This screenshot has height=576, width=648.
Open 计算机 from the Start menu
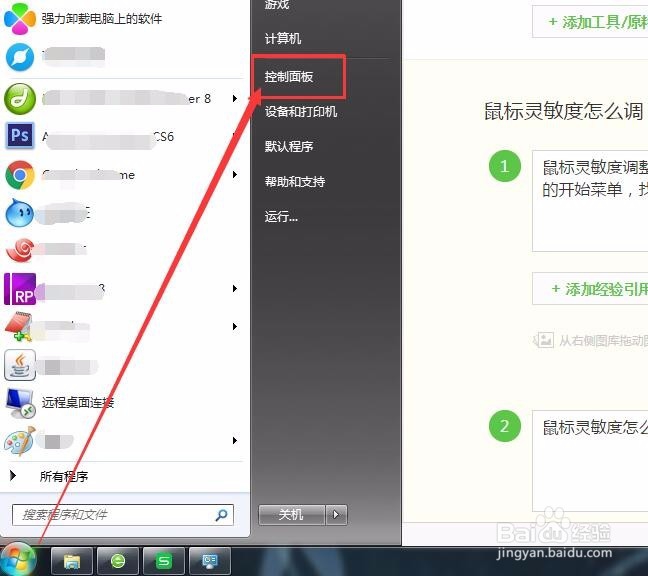pos(283,39)
